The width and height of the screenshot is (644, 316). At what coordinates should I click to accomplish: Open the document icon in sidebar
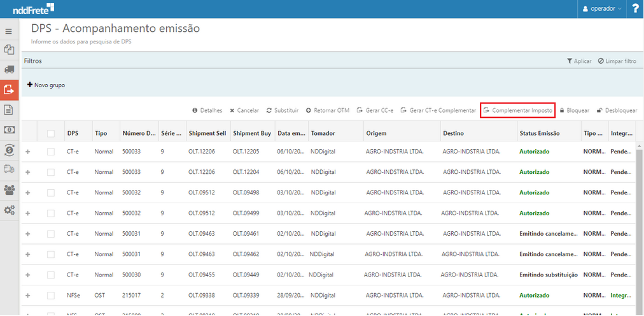9,110
